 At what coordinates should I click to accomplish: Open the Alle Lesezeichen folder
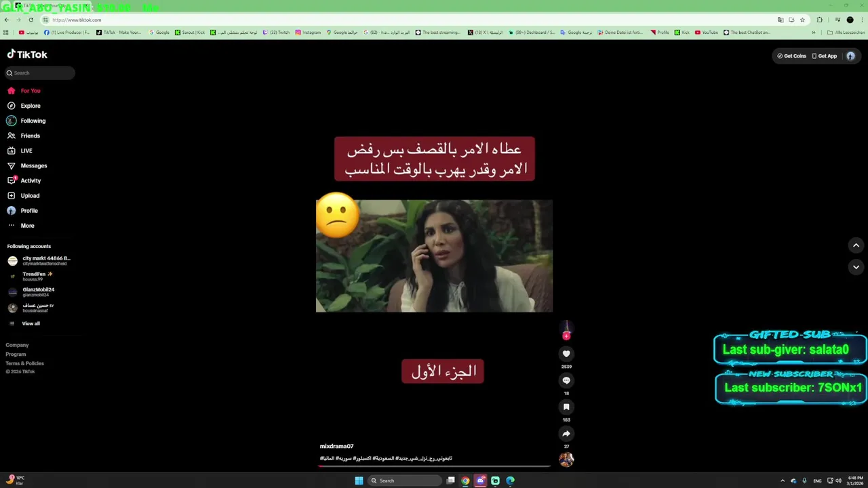[846, 33]
